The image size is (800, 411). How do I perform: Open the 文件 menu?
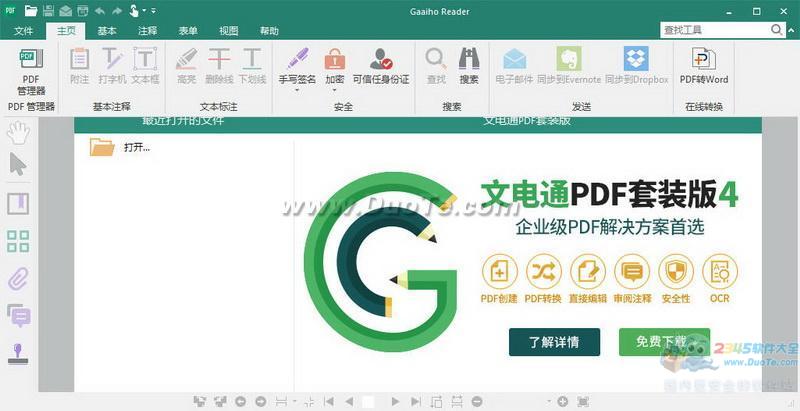pyautogui.click(x=23, y=31)
